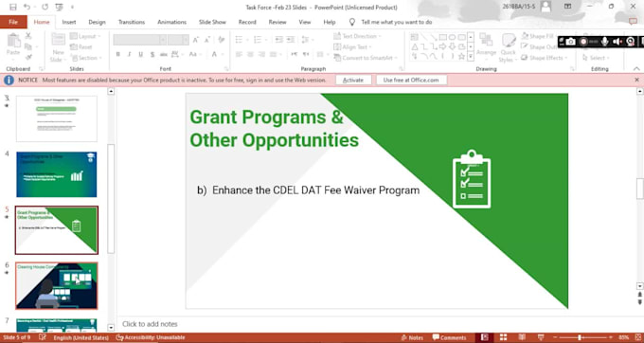Open the Text Direction dropdown
The width and height of the screenshot is (644, 343).
pyautogui.click(x=357, y=36)
